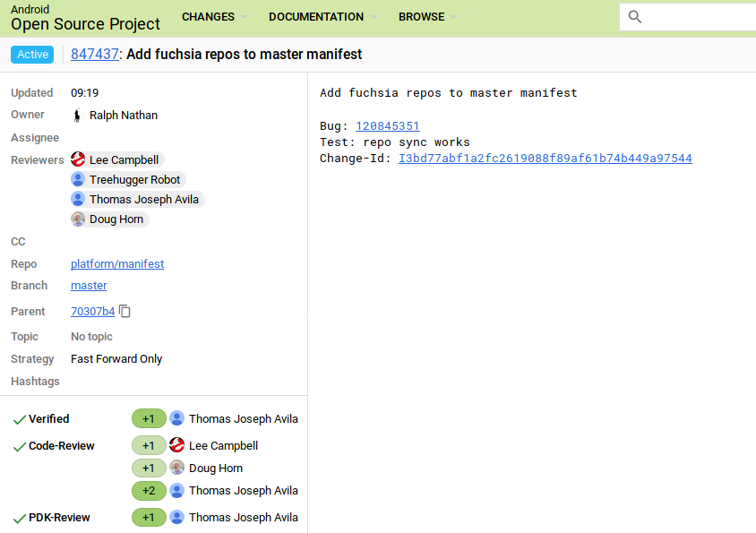Click Ralph Nathan's owner avatar
Image resolution: width=756 pixels, height=533 pixels.
[77, 116]
